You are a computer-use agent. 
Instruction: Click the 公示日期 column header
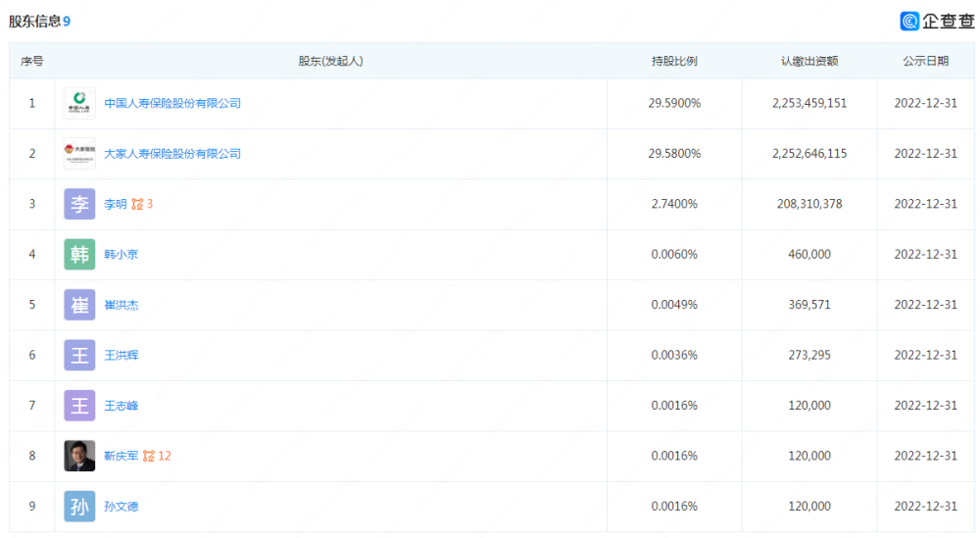(x=926, y=61)
